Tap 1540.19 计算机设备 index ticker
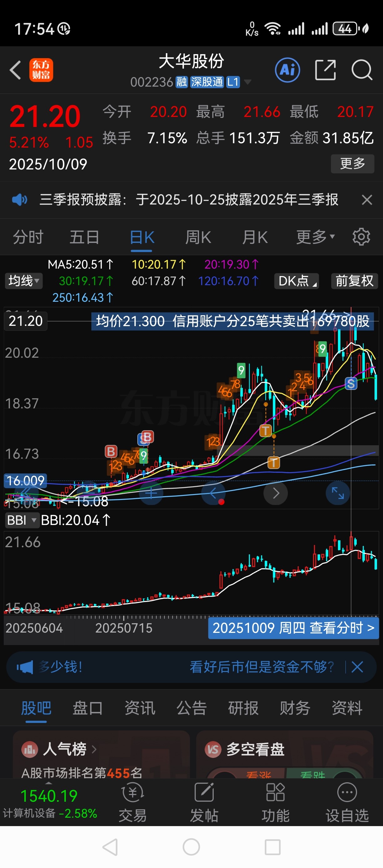383x868 pixels. pos(49,803)
